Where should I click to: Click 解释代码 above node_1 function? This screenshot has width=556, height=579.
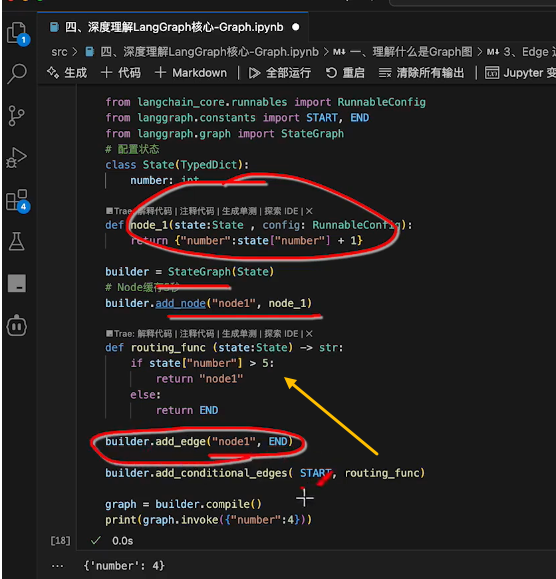point(154,211)
